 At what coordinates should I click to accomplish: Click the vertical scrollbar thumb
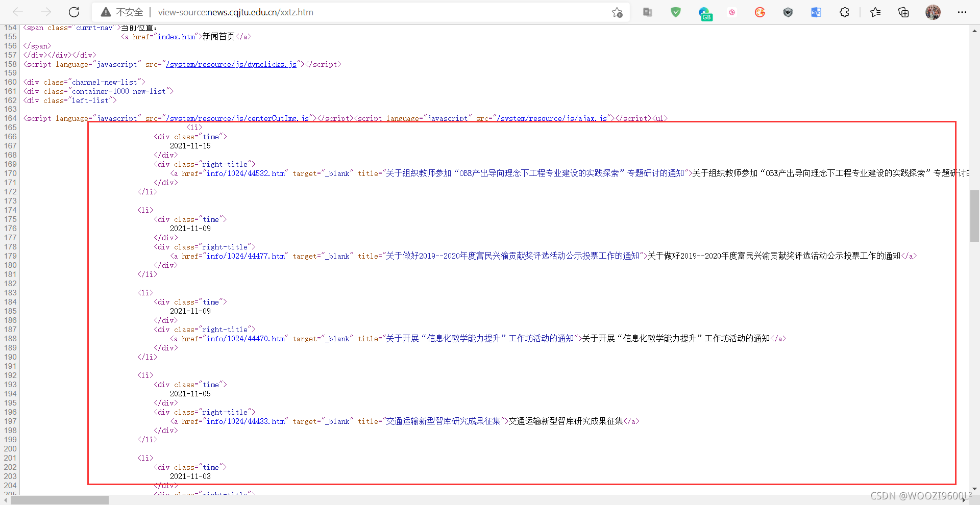point(974,216)
